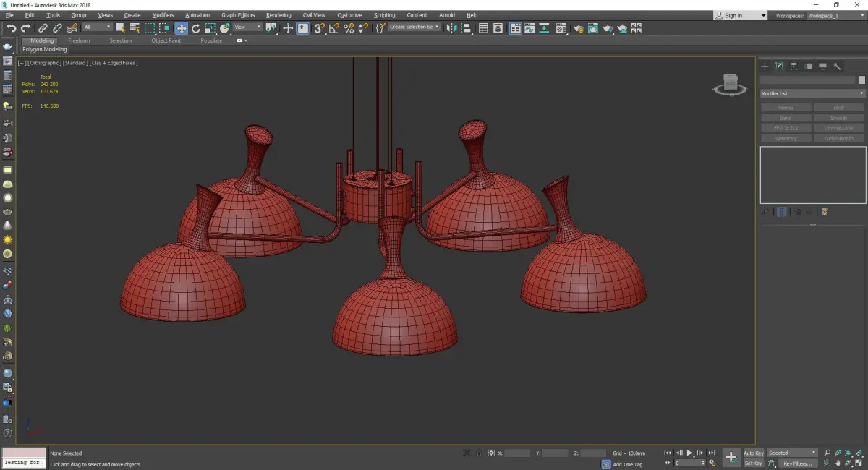This screenshot has width=868, height=470.
Task: Toggle Auto Key animation mode
Action: 754,453
